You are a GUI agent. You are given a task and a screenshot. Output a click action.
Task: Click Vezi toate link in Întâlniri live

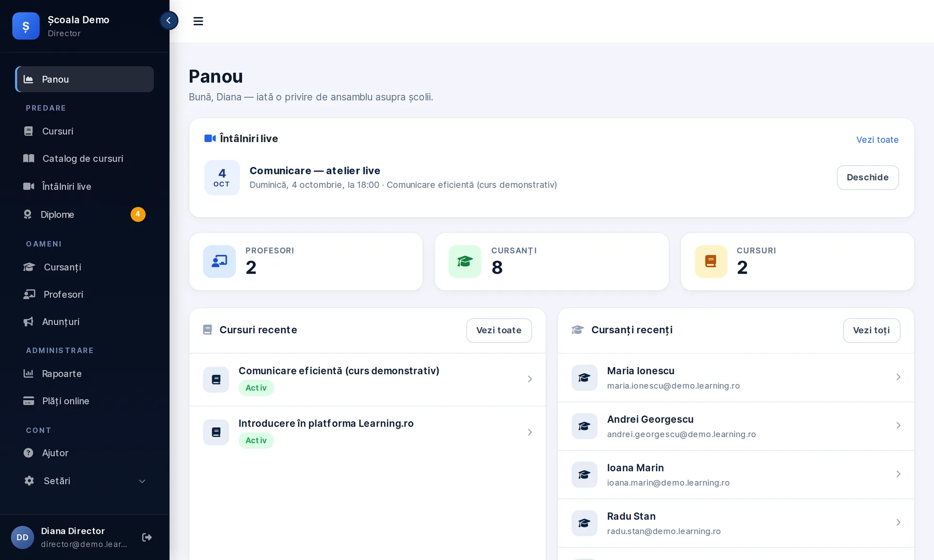pos(877,140)
